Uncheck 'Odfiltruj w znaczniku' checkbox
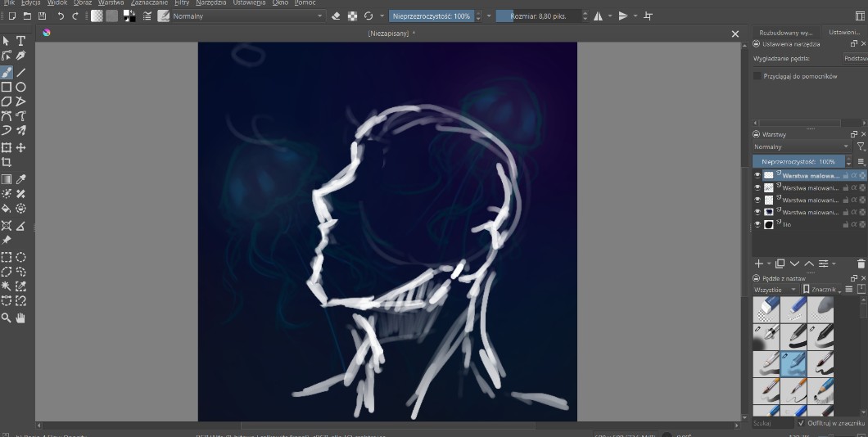The height and width of the screenshot is (437, 868). coord(801,423)
